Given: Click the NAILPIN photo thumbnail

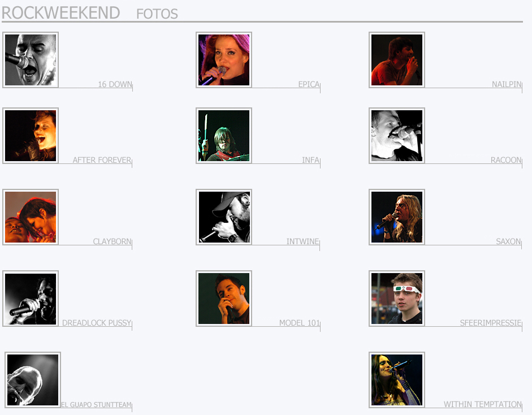Looking at the screenshot, I should point(397,60).
